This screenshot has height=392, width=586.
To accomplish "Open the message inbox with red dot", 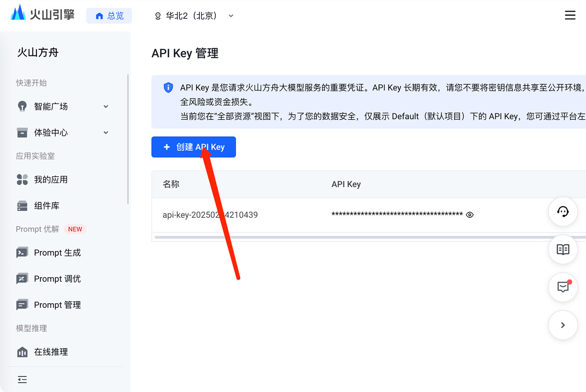I will click(x=563, y=287).
